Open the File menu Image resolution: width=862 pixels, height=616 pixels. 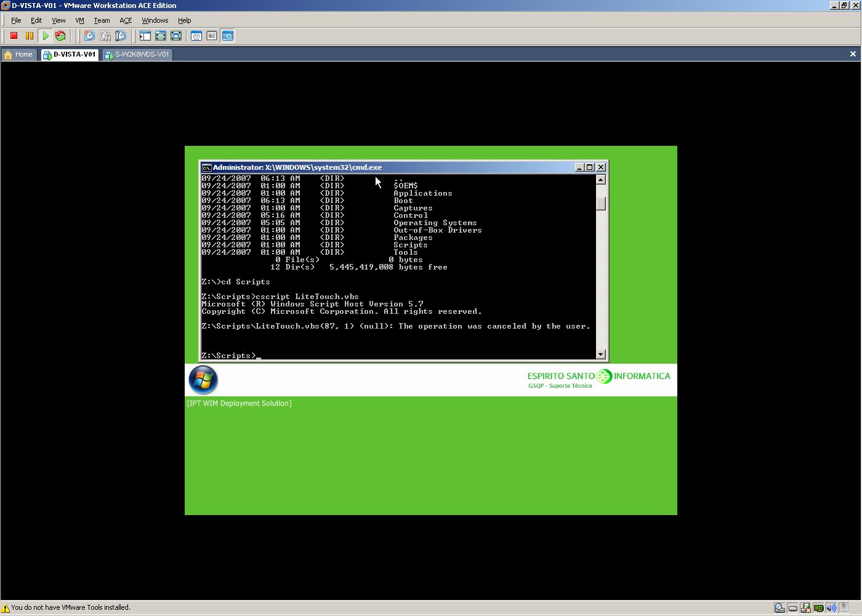click(x=16, y=20)
